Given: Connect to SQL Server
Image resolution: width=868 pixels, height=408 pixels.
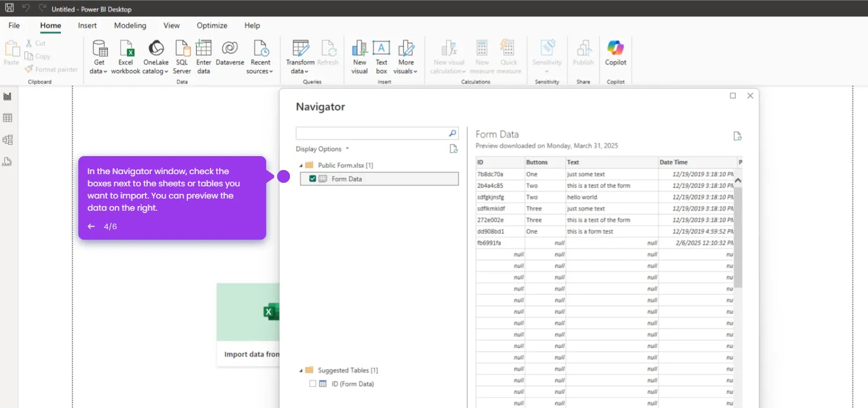Looking at the screenshot, I should tap(182, 57).
